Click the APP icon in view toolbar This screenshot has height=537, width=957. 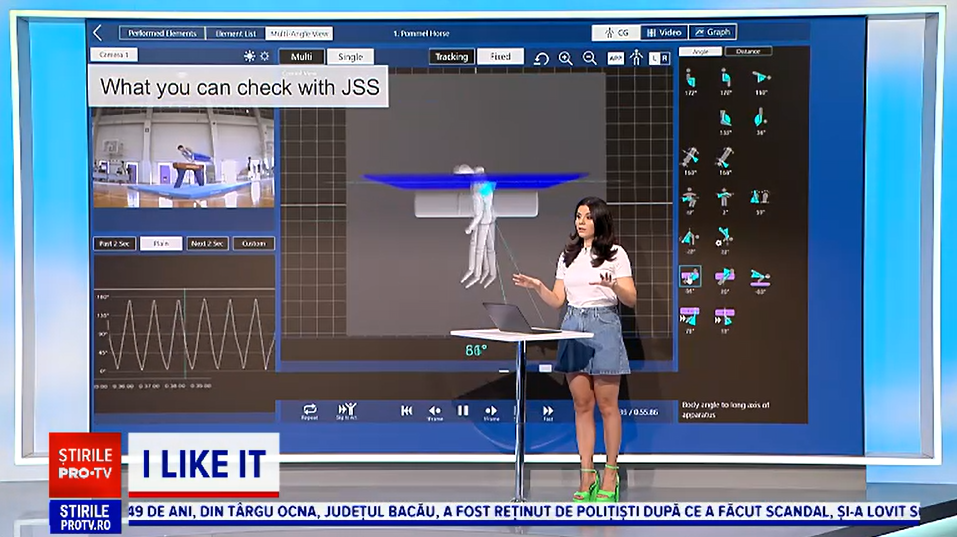pyautogui.click(x=615, y=58)
